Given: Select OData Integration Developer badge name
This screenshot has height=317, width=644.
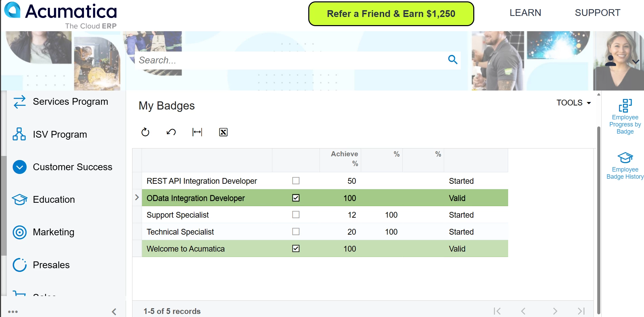Looking at the screenshot, I should tap(195, 198).
